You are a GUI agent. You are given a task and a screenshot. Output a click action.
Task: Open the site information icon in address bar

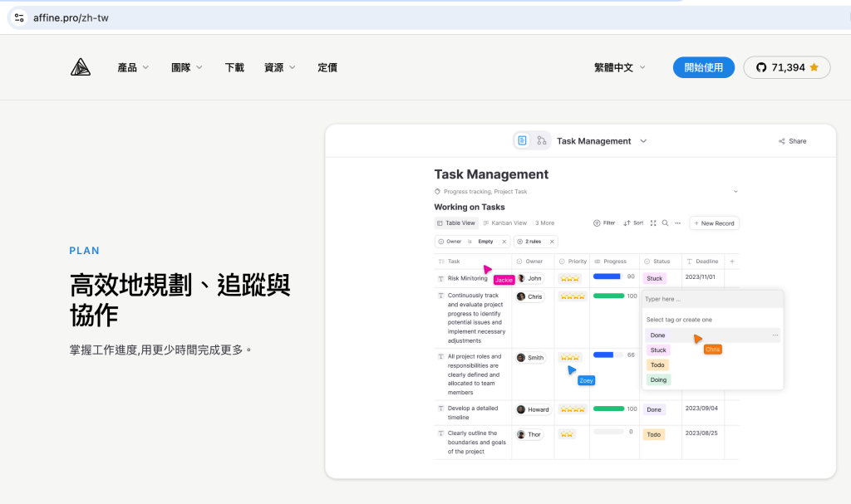19,18
